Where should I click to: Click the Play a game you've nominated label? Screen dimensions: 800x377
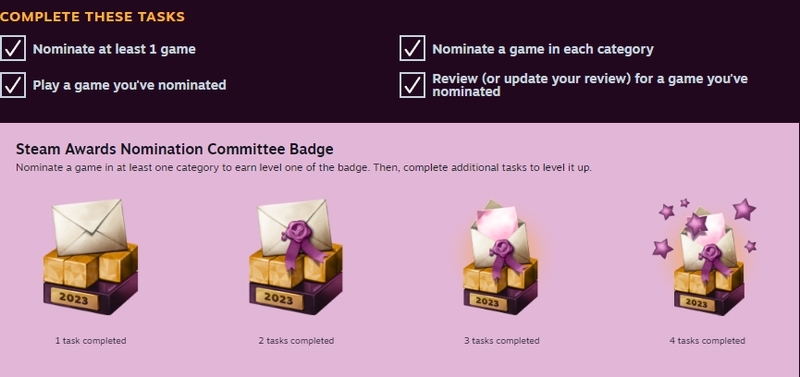click(130, 85)
